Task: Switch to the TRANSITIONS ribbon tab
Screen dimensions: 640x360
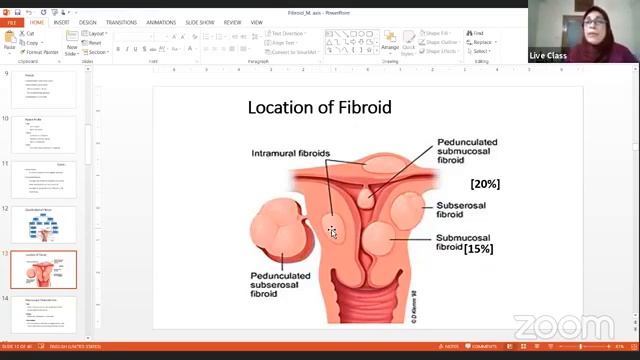Action: [x=121, y=22]
